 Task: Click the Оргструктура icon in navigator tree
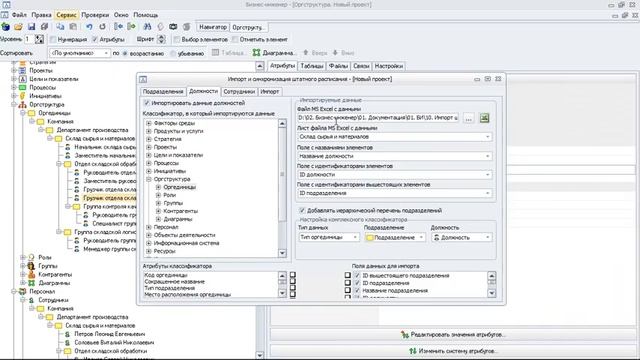tap(22, 104)
